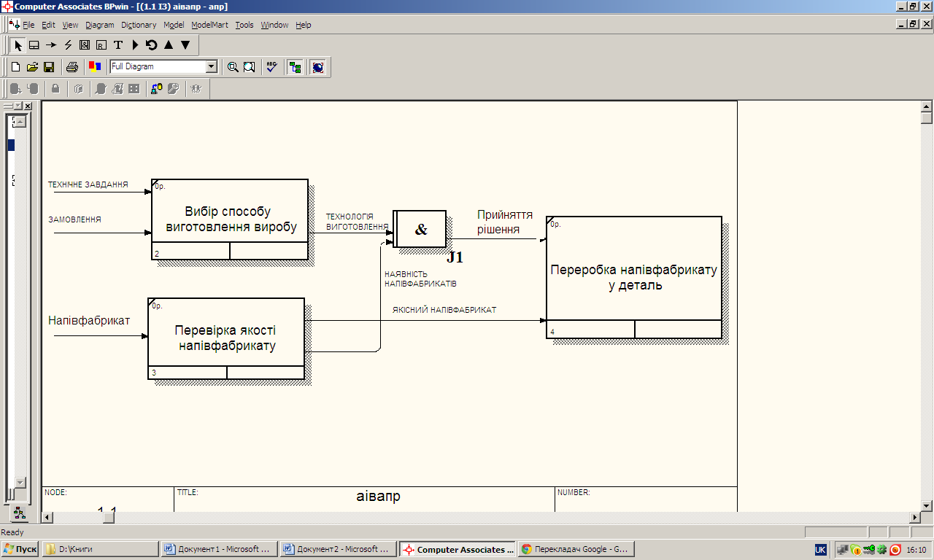The width and height of the screenshot is (934, 560).
Task: Toggle the Model Explorer tree button
Action: click(x=295, y=67)
